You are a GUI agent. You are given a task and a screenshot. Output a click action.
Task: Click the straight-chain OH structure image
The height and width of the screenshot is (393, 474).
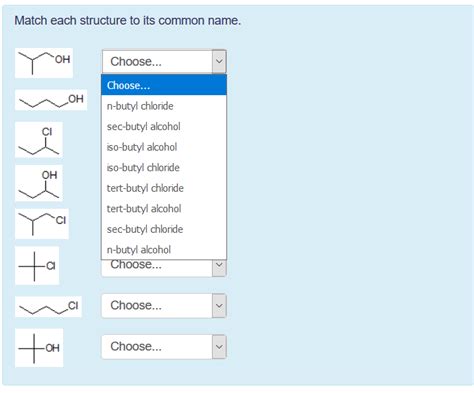(x=51, y=100)
